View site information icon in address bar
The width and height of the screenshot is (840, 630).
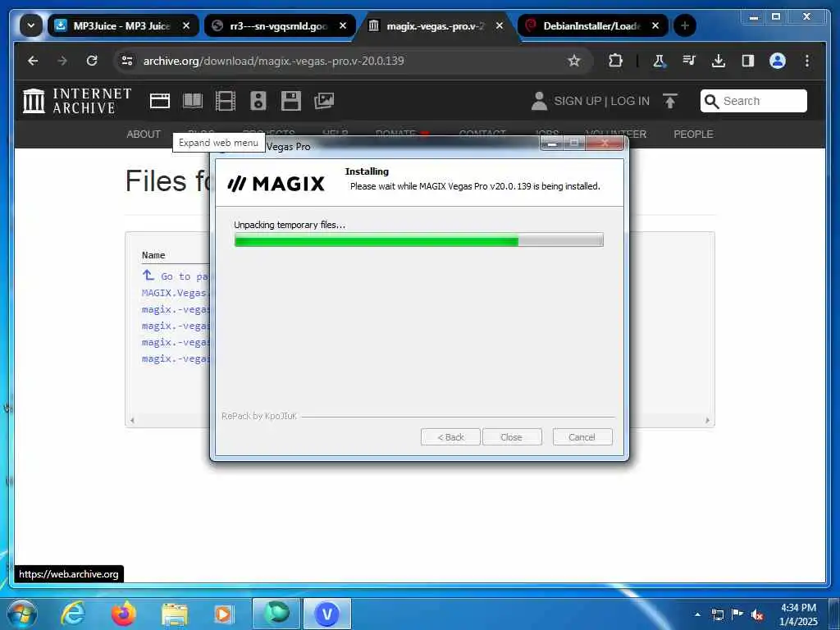pos(127,61)
